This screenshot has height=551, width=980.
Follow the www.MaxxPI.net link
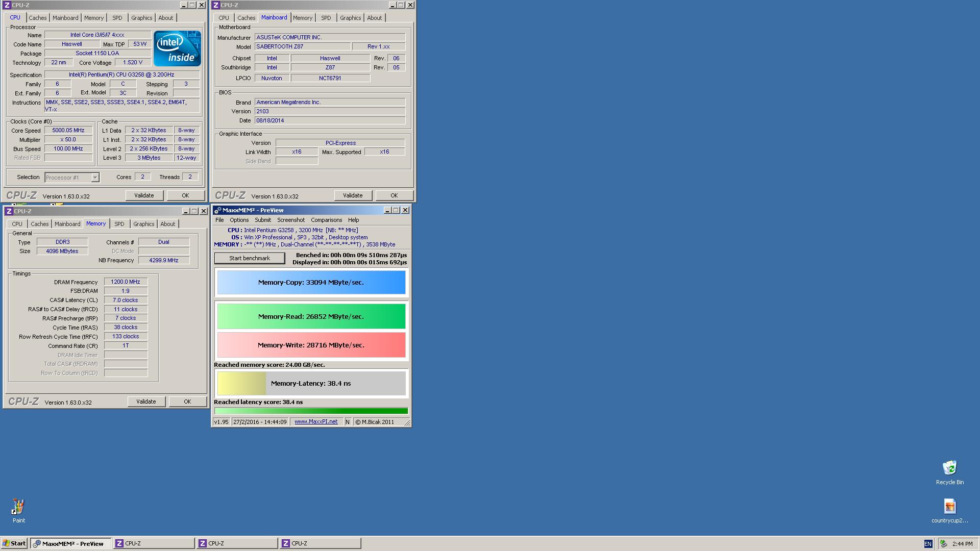pyautogui.click(x=316, y=422)
